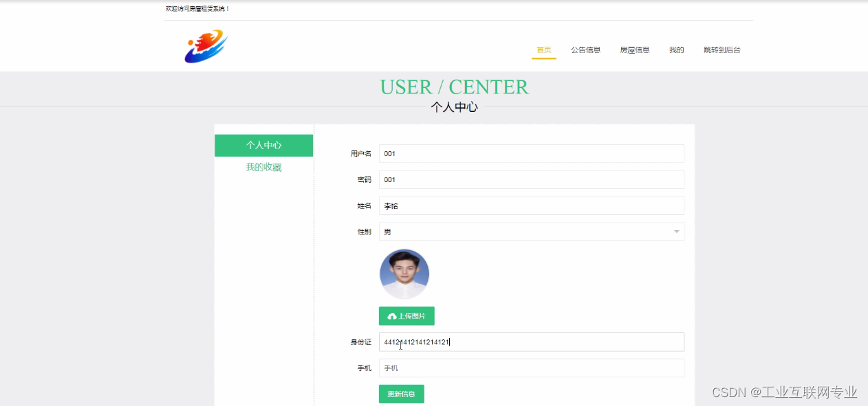
Task: Open the 性别 dropdown arrow
Action: [x=676, y=232]
